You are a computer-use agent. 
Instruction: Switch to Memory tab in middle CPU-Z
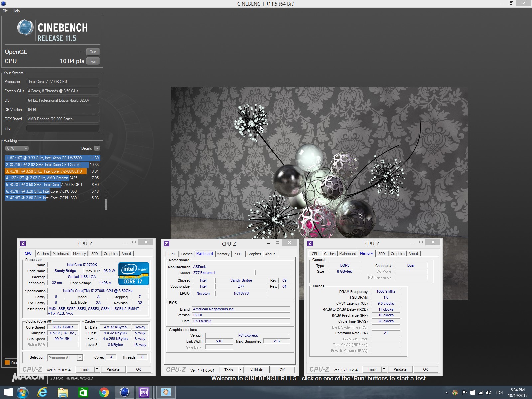[223, 254]
